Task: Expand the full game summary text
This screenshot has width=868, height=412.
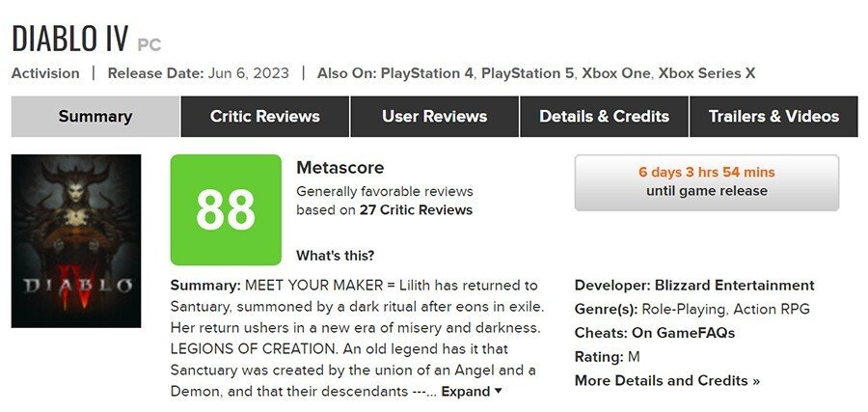Action: click(x=466, y=392)
